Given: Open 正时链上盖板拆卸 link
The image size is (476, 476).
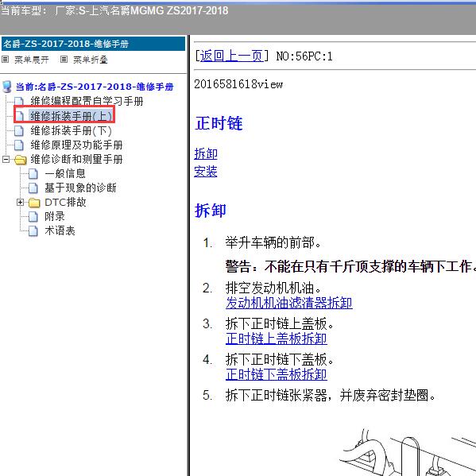Looking at the screenshot, I should 277,339.
